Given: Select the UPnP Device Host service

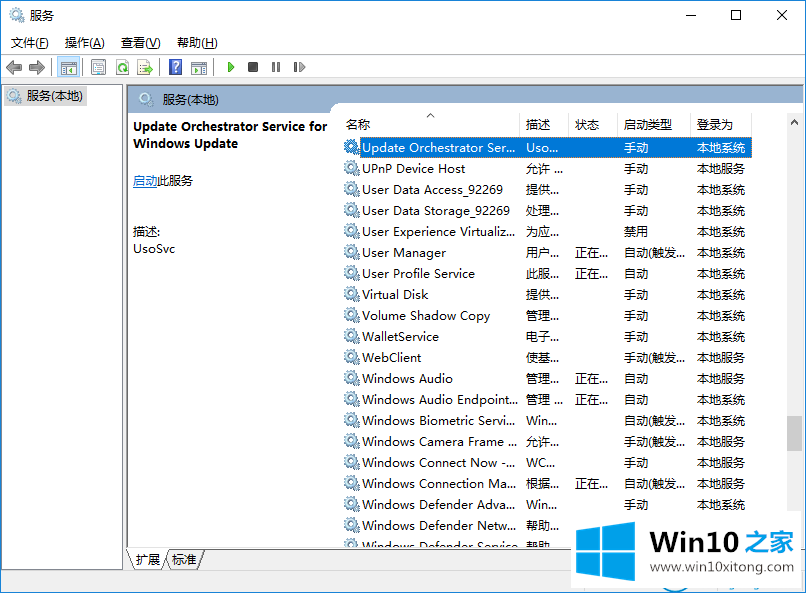Looking at the screenshot, I should click(x=547, y=169).
